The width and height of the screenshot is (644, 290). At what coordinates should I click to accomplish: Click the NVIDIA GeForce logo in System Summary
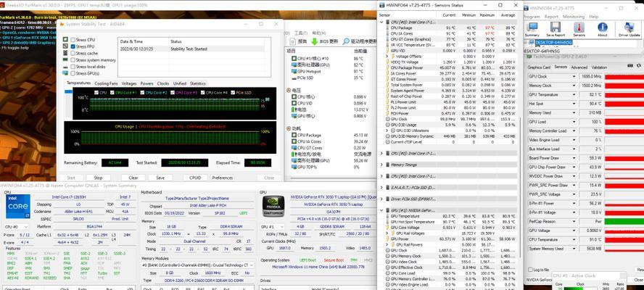pos(273,207)
